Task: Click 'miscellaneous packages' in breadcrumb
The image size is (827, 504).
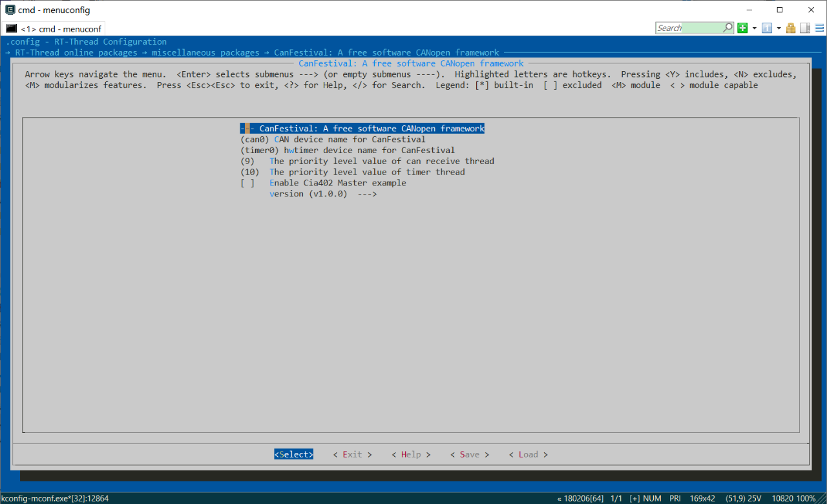Action: (205, 52)
